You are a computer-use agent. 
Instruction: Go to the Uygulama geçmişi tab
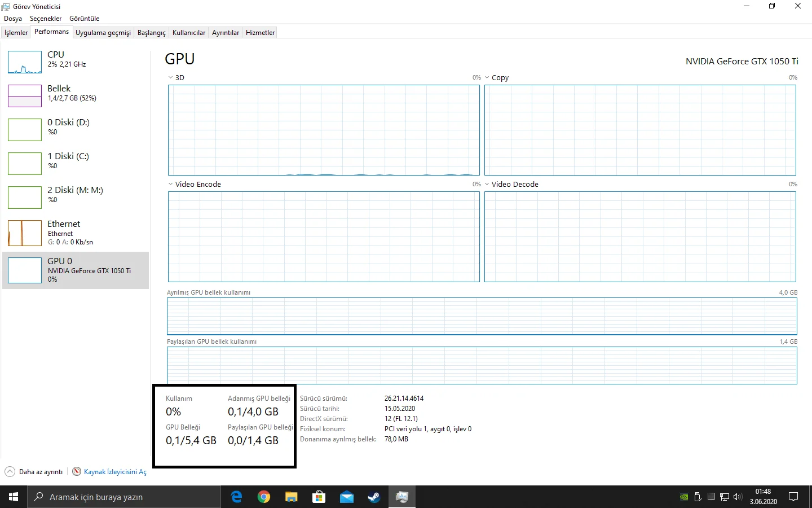[x=103, y=33]
